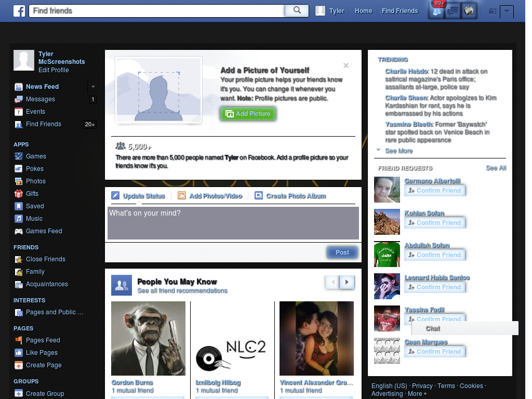Open Home in the top bar
Screen dimensions: 532x399
(363, 11)
